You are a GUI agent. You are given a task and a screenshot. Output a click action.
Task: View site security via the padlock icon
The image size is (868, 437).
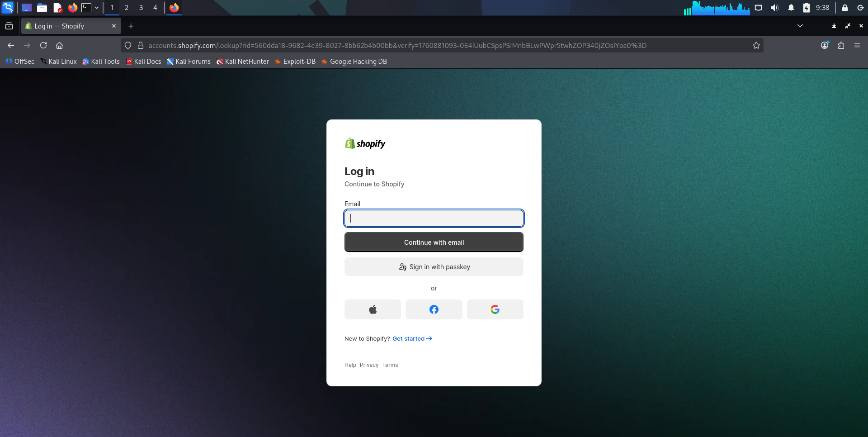141,45
